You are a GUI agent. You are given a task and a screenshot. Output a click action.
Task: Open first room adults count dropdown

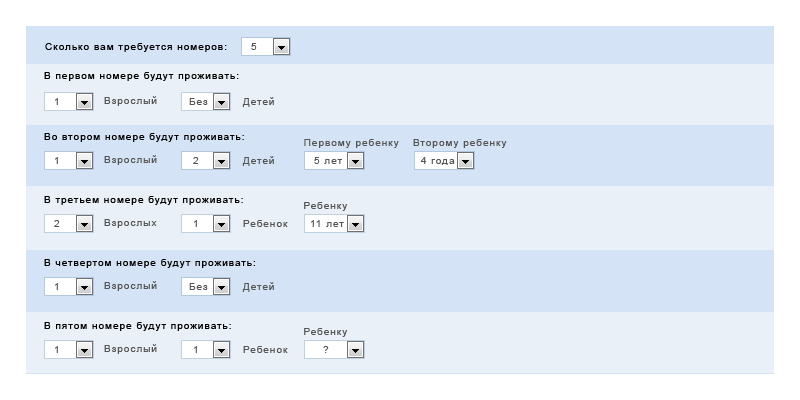(68, 102)
